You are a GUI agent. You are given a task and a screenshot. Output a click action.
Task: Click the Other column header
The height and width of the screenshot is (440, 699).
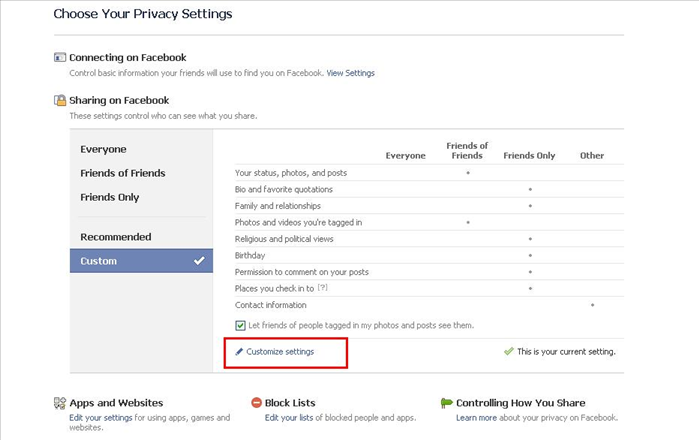[592, 156]
